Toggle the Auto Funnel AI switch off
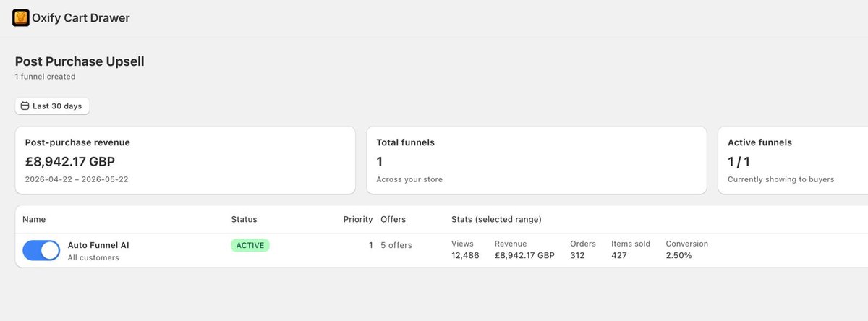The height and width of the screenshot is (321, 868). pos(41,250)
